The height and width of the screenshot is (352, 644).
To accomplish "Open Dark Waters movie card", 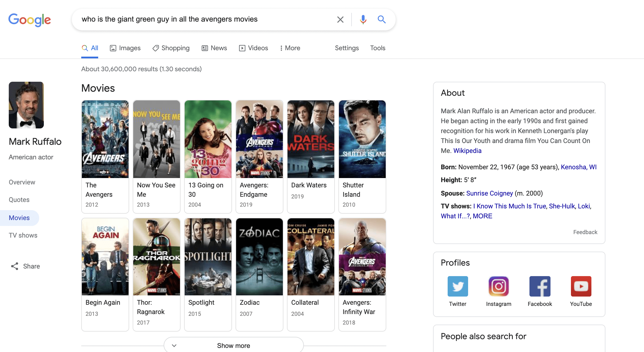I will pyautogui.click(x=311, y=157).
